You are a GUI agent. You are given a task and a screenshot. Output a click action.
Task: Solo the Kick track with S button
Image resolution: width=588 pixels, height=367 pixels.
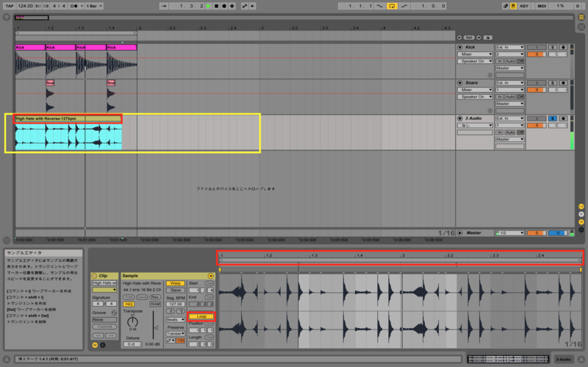[553, 47]
